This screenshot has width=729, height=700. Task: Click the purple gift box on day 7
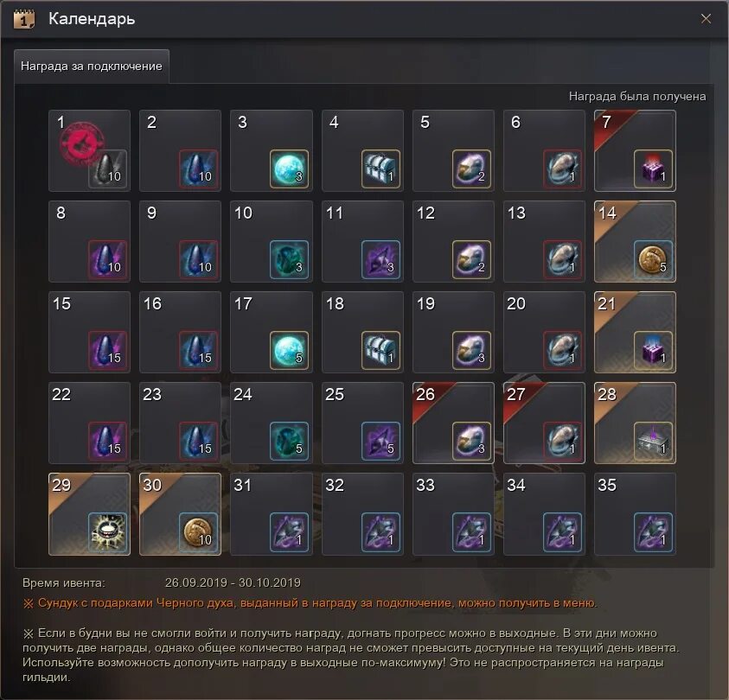pyautogui.click(x=653, y=169)
